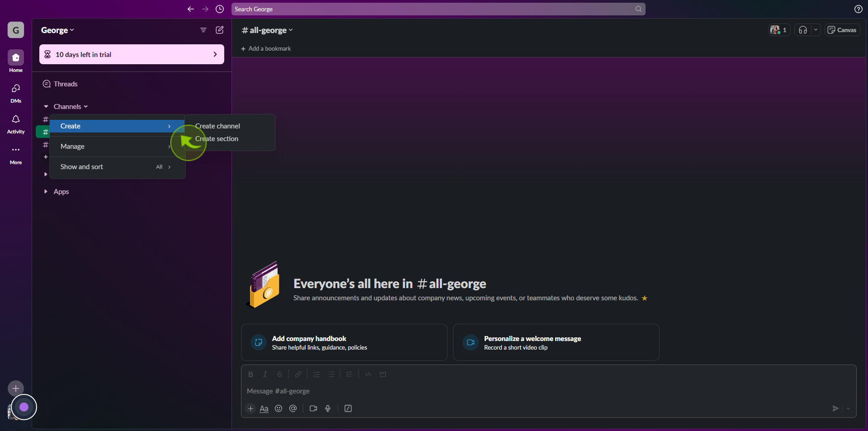Open slash shortcuts icon
The width and height of the screenshot is (868, 431).
348,408
